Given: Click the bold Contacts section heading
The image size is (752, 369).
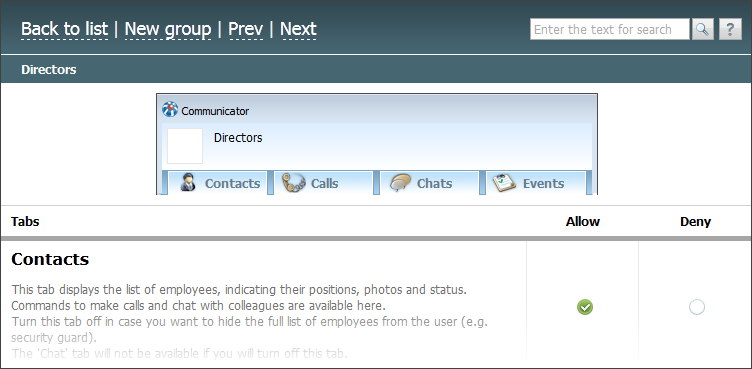Looking at the screenshot, I should click(50, 259).
